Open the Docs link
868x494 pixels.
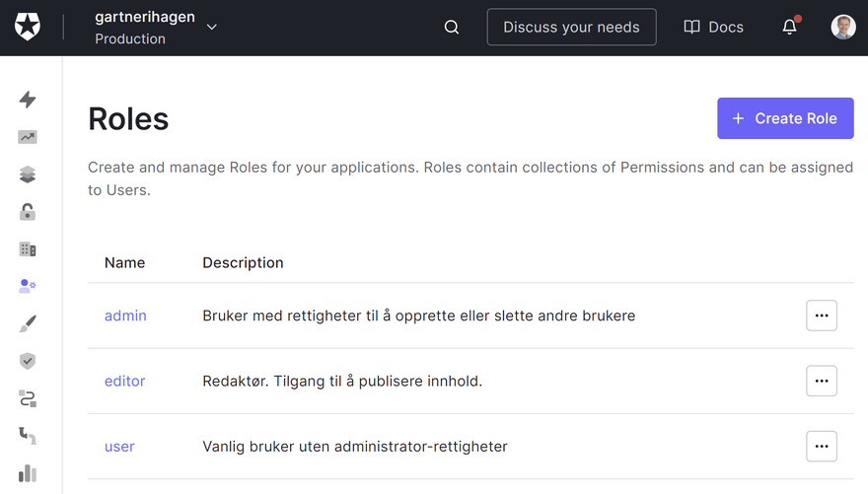click(x=714, y=28)
